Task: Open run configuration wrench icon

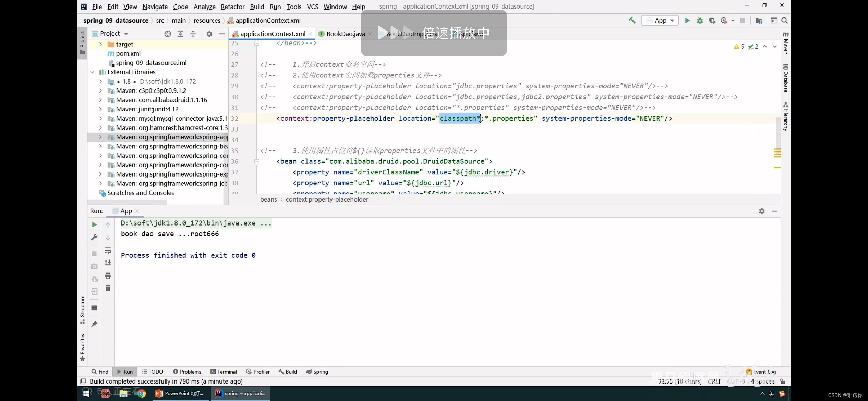Action: coord(94,237)
